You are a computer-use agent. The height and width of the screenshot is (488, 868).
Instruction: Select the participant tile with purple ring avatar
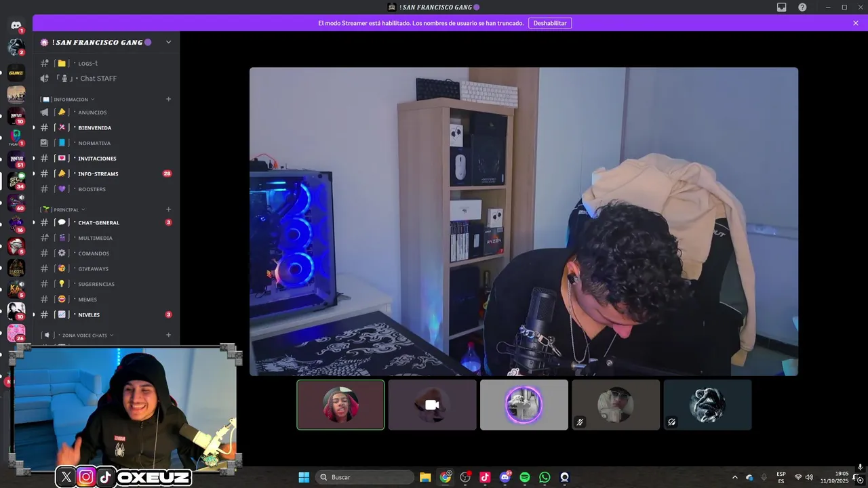[524, 405]
